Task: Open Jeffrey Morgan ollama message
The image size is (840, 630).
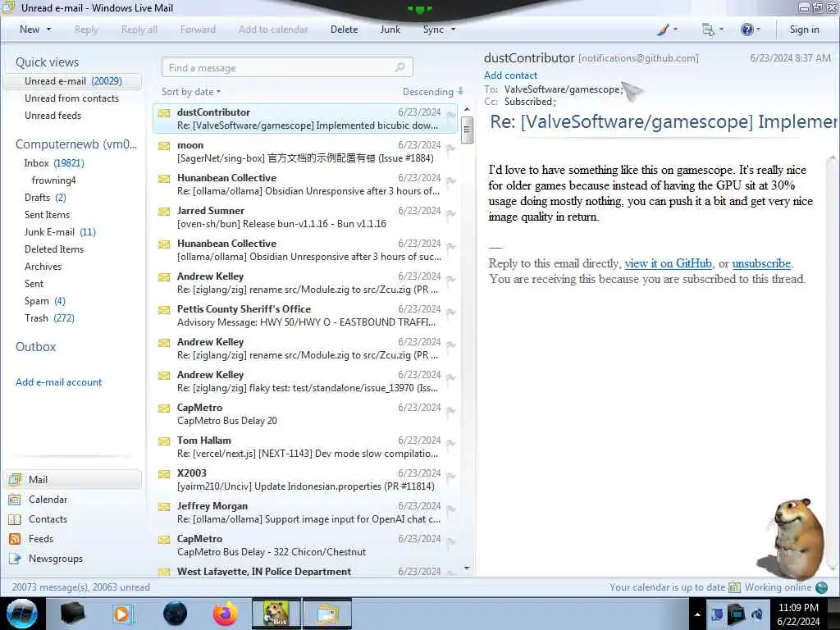Action: click(305, 512)
